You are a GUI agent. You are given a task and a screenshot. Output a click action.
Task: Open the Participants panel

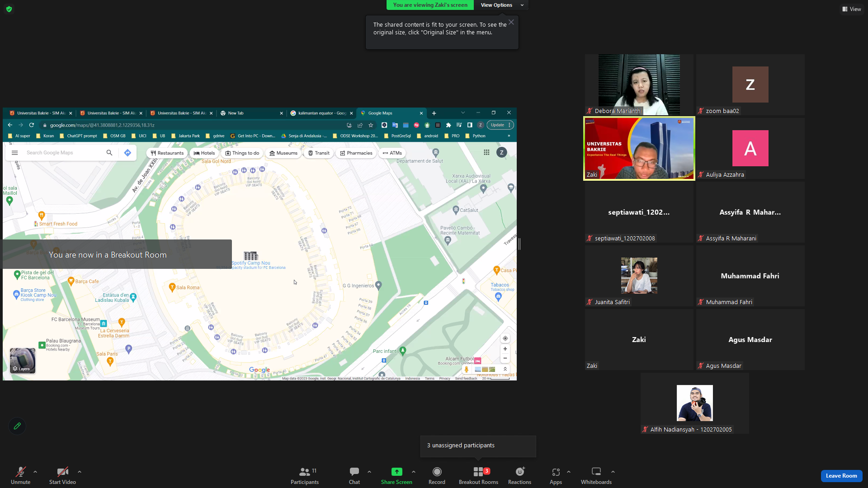(x=305, y=475)
